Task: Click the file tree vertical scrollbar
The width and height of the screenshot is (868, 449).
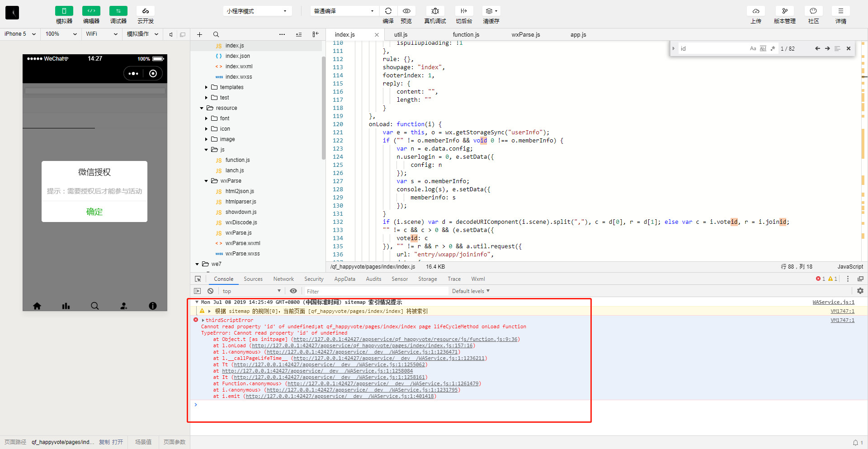Action: [323, 109]
